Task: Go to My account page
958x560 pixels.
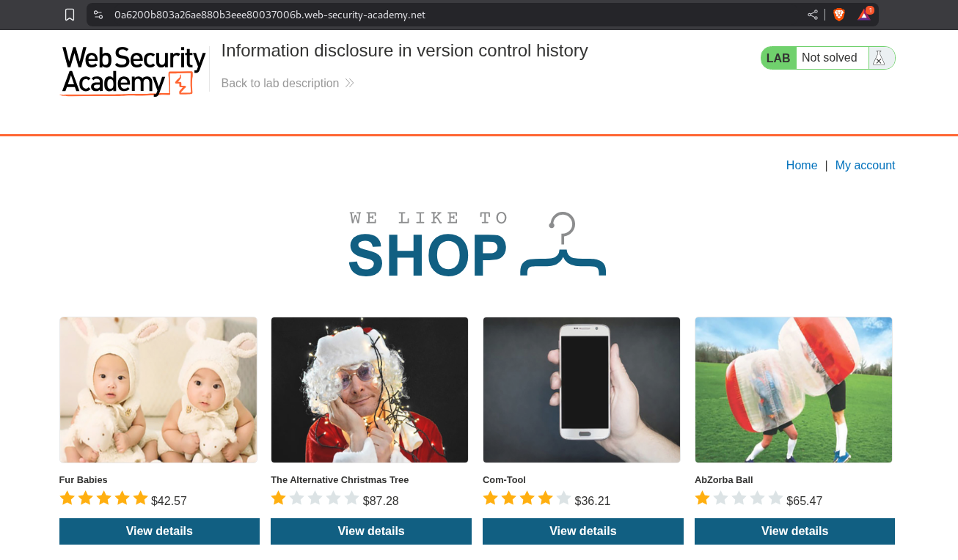Action: click(865, 166)
